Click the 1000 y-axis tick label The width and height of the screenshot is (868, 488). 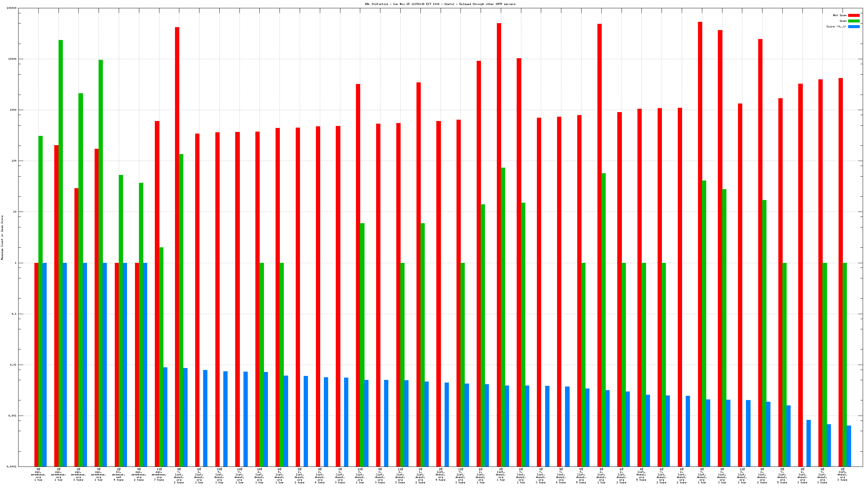[x=14, y=110]
